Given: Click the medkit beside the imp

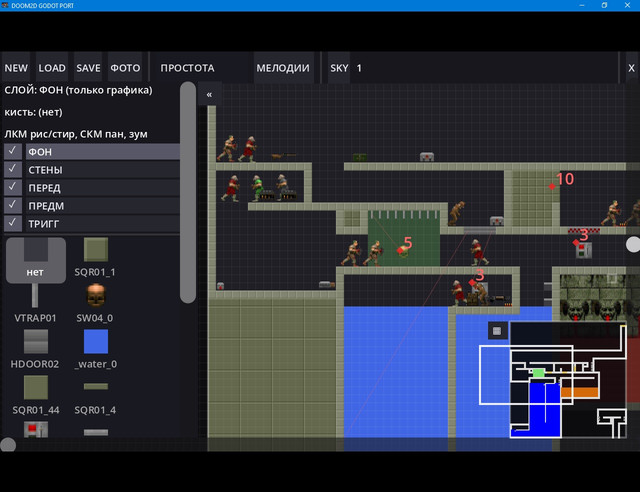Looking at the screenshot, I should tap(496, 221).
